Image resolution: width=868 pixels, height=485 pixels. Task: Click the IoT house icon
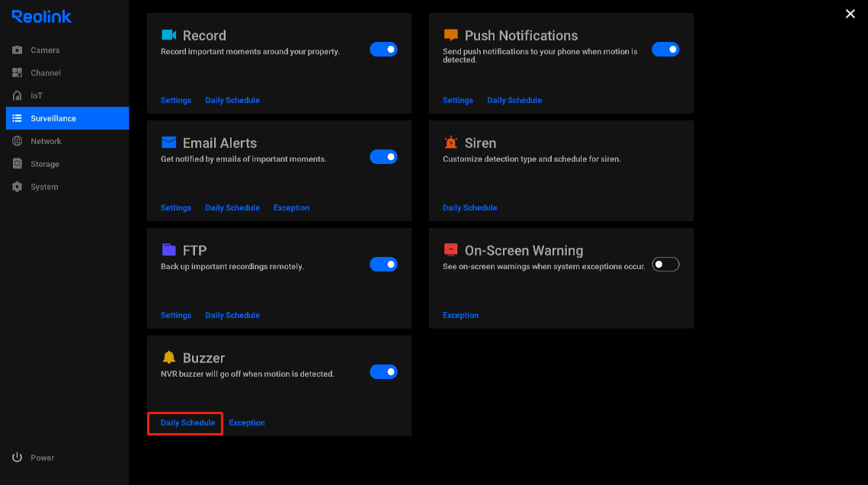18,95
